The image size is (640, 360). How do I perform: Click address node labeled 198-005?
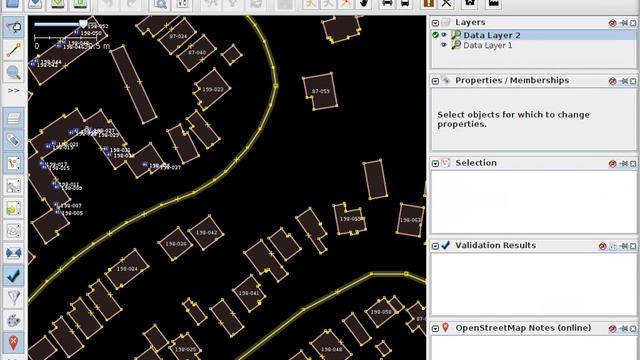(58, 213)
